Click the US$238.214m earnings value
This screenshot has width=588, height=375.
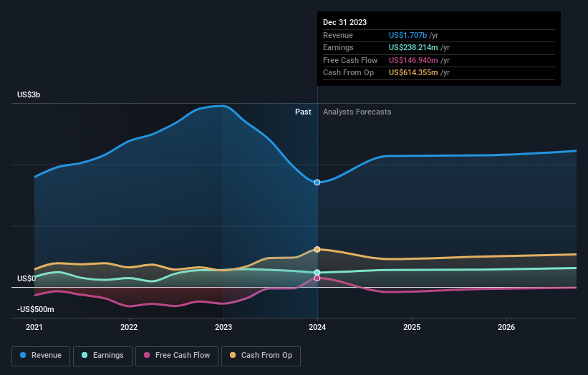pos(413,47)
